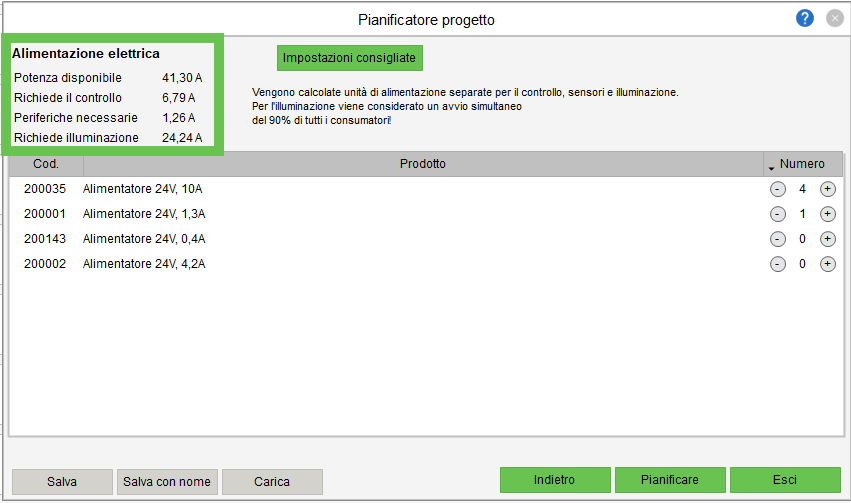
Task: Increase quantity of Alimentatore 24V, 0,4A
Action: tap(827, 239)
